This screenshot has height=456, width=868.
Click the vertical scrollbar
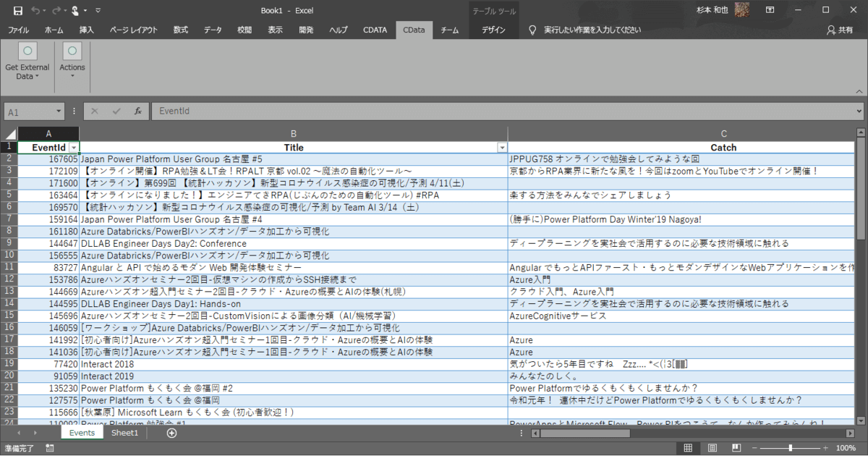click(x=861, y=277)
